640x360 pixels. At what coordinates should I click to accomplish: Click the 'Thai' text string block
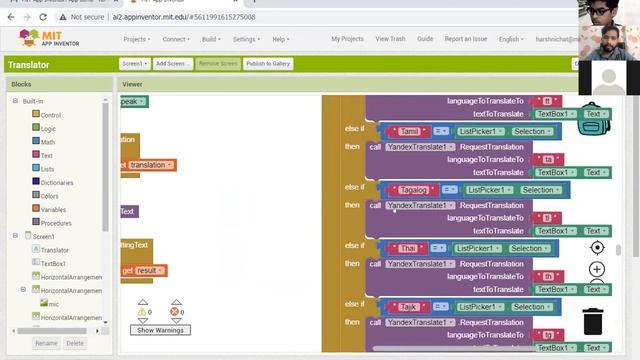407,248
